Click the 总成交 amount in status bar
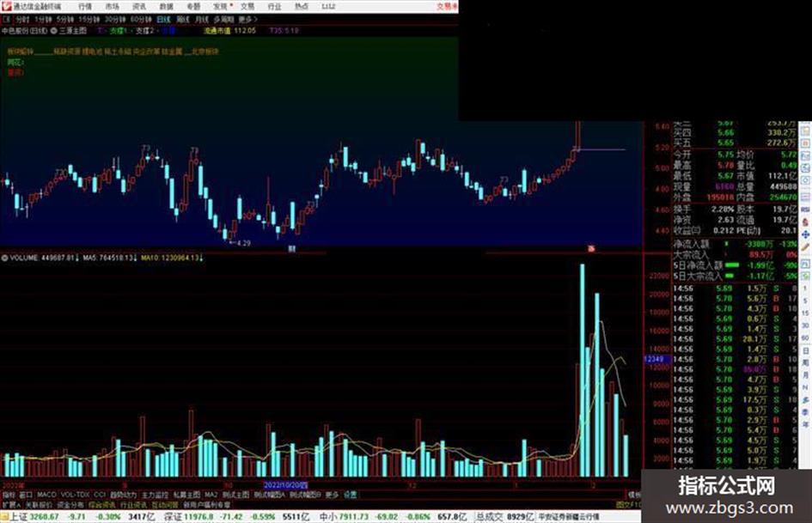 point(521,517)
